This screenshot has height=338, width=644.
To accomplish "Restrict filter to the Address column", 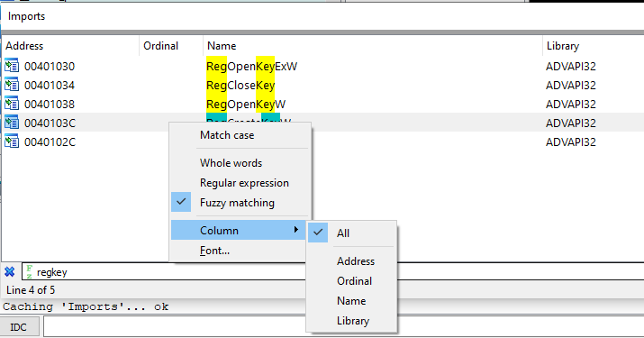I will (351, 260).
